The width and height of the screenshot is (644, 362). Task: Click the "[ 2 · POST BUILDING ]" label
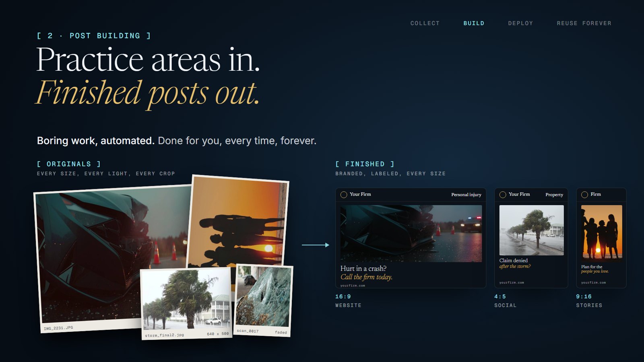(94, 36)
